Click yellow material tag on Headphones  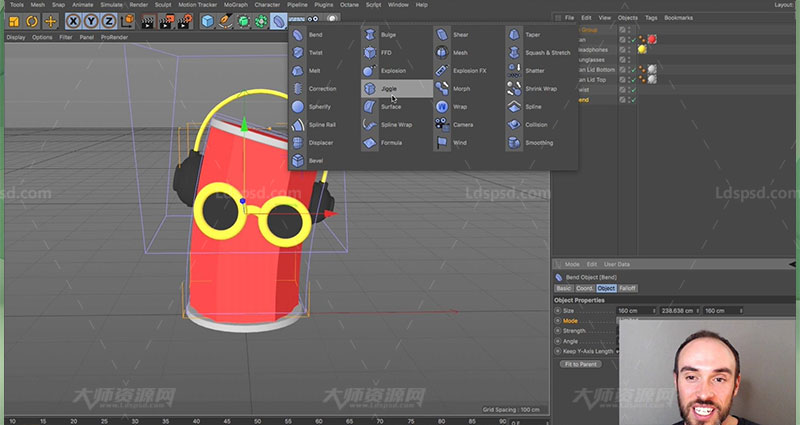point(642,49)
